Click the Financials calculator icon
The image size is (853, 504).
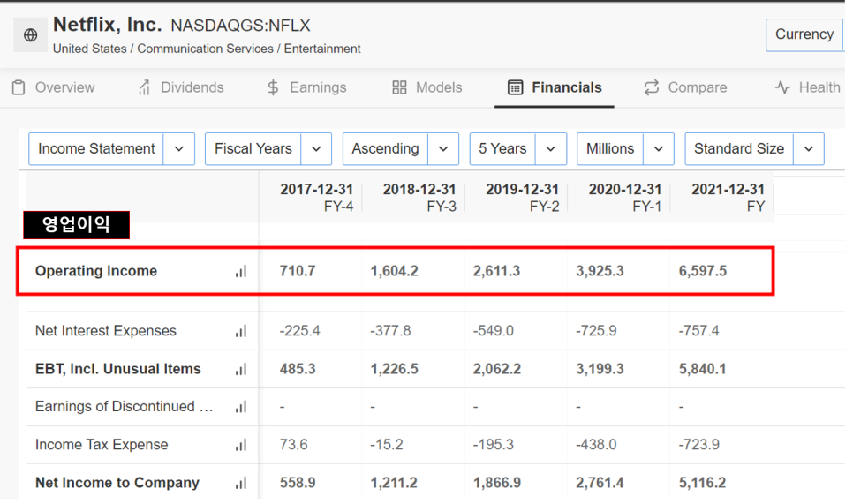pos(515,87)
